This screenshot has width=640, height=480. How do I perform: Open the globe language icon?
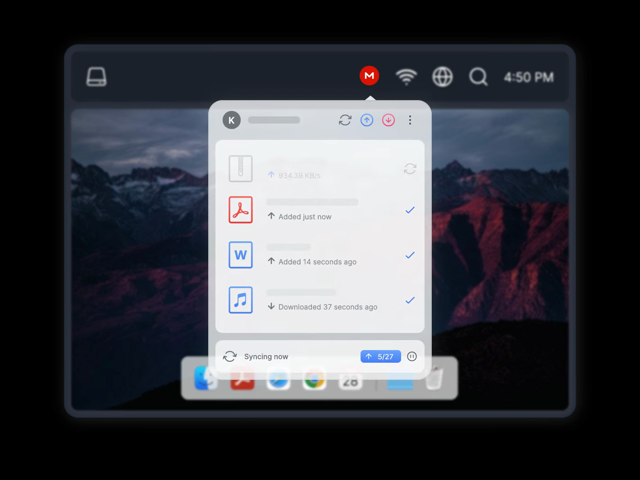tap(442, 76)
